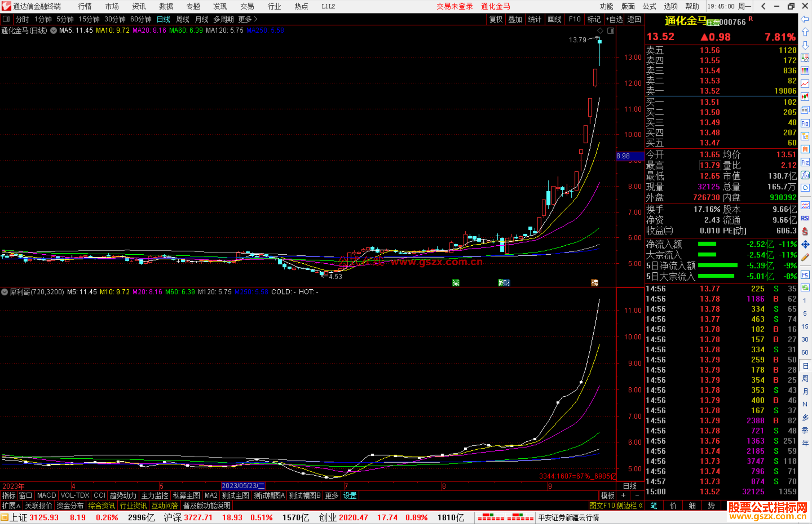Screen dimensions: 812x524
Task: Click the F12 sidebar icon
Action: (805, 162)
